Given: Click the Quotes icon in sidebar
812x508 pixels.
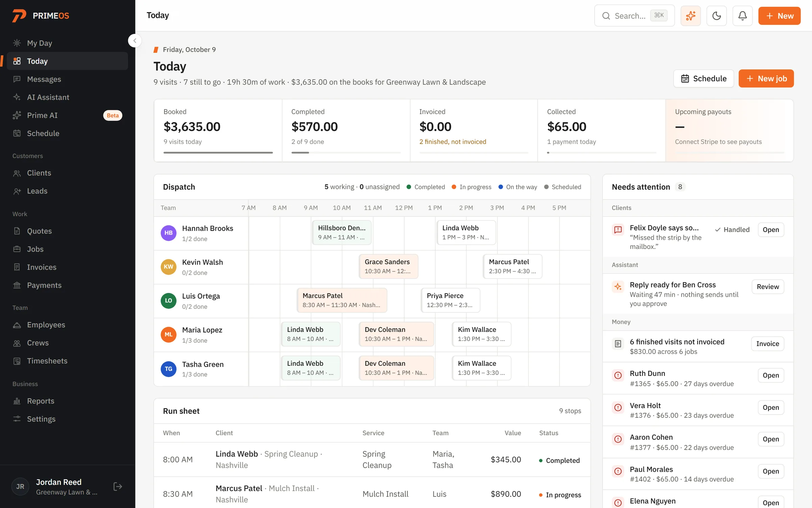Looking at the screenshot, I should pyautogui.click(x=17, y=231).
